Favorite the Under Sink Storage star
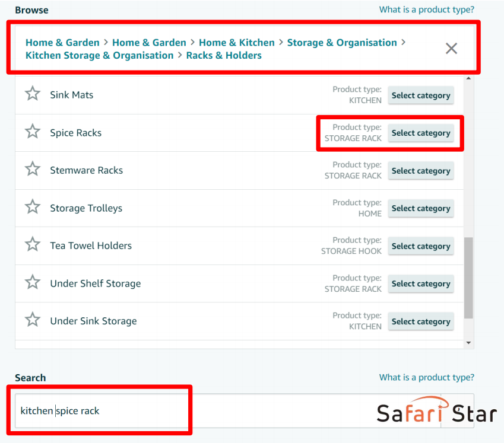504x443 pixels. [x=33, y=320]
